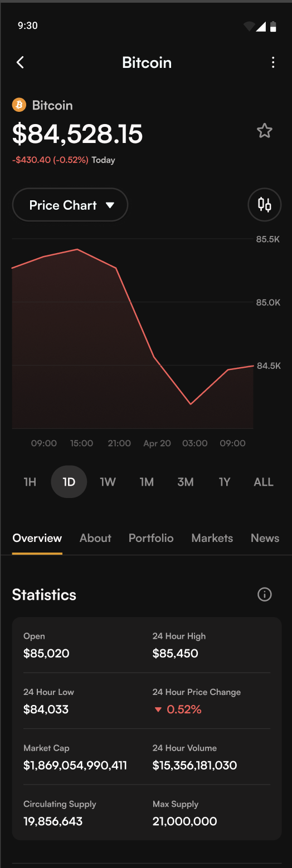The image size is (292, 868).
Task: Click the Price Chart dropdown arrow
Action: click(110, 205)
